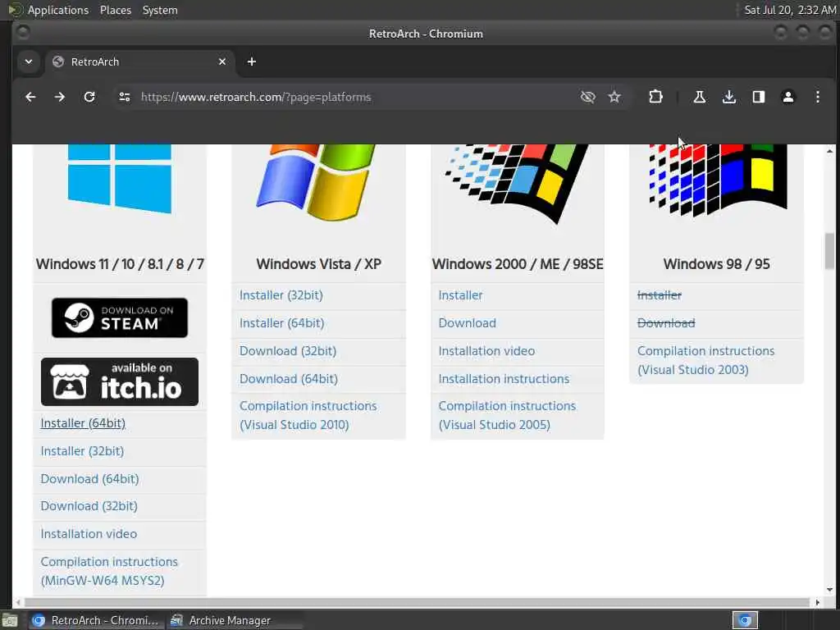Click the Windows 2000 logo image
Viewport: 840px width, 630px height.
pyautogui.click(x=517, y=183)
